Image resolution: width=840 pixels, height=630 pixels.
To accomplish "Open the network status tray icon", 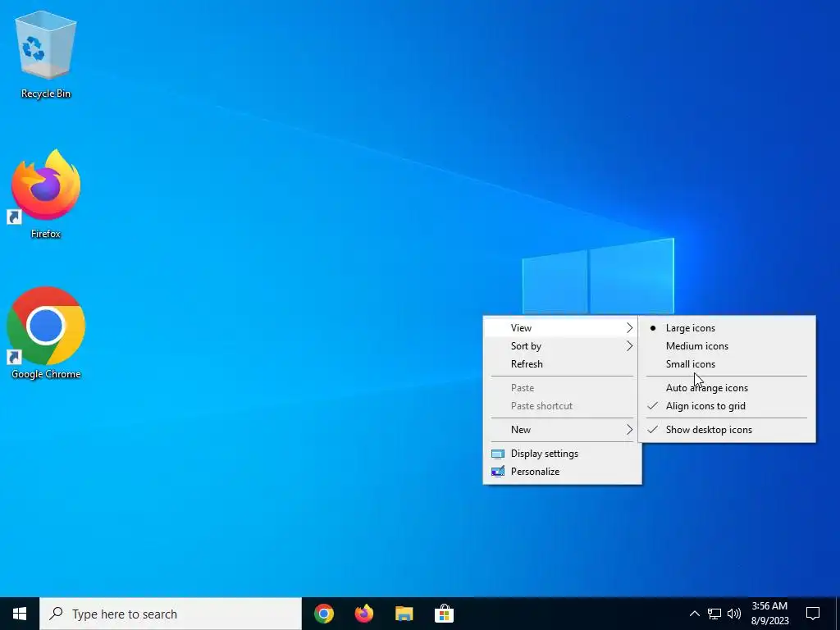I will (714, 614).
